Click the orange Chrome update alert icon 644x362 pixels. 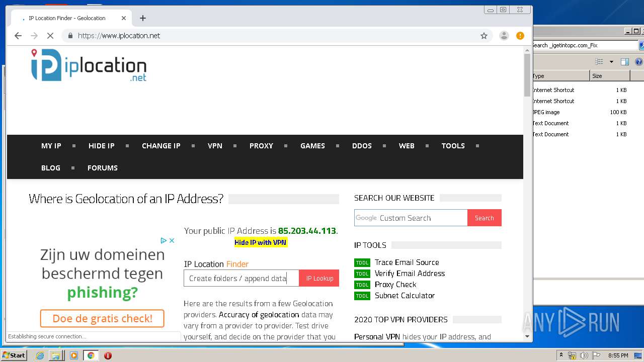(x=520, y=36)
